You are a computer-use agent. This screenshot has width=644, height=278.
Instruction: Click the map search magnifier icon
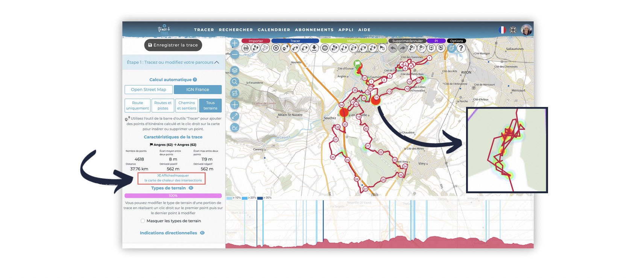coord(235,82)
